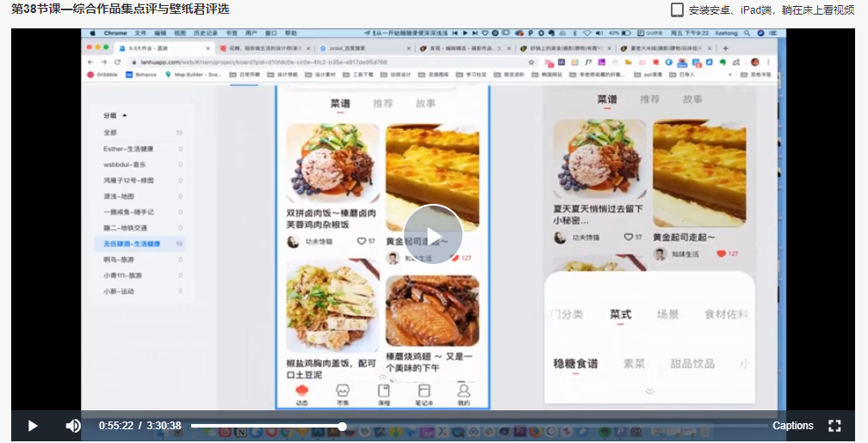Enter fullscreen with the expand icon
Screen dimensions: 868x443
[x=834, y=425]
